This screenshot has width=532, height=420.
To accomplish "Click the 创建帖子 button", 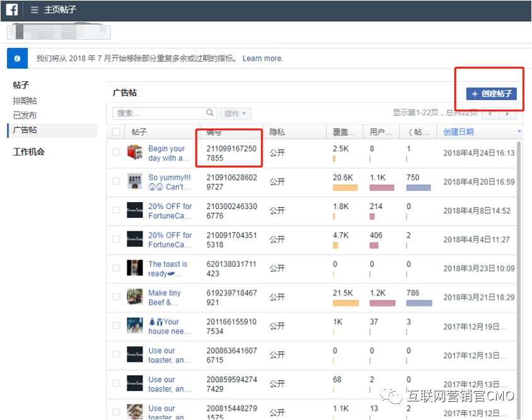I will pyautogui.click(x=491, y=94).
